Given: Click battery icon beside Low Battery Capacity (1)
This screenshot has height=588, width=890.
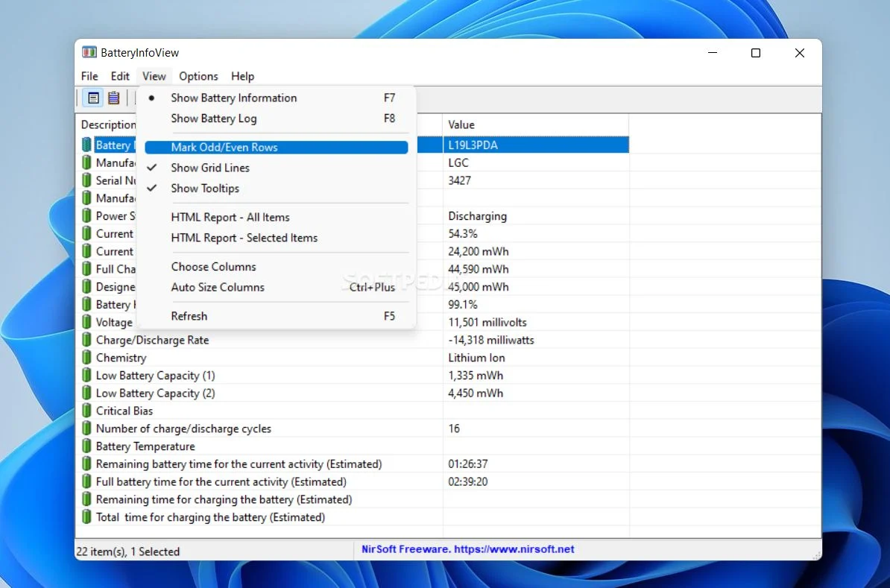Looking at the screenshot, I should pos(86,376).
